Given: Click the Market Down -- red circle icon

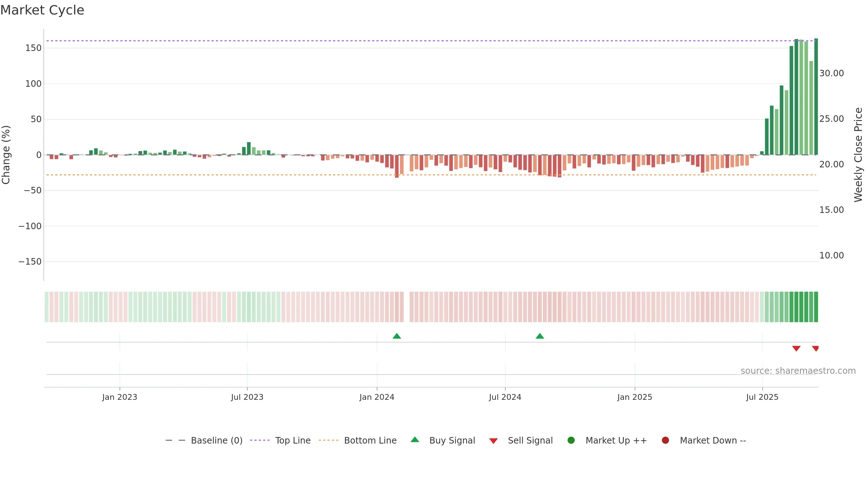Looking at the screenshot, I should [x=665, y=440].
